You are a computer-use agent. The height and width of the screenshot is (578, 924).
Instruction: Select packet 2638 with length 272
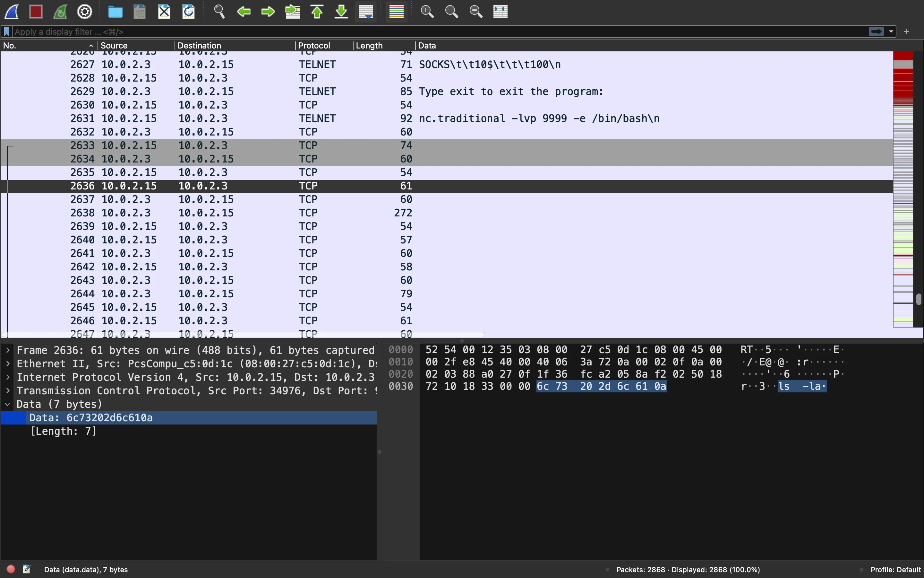pos(447,213)
